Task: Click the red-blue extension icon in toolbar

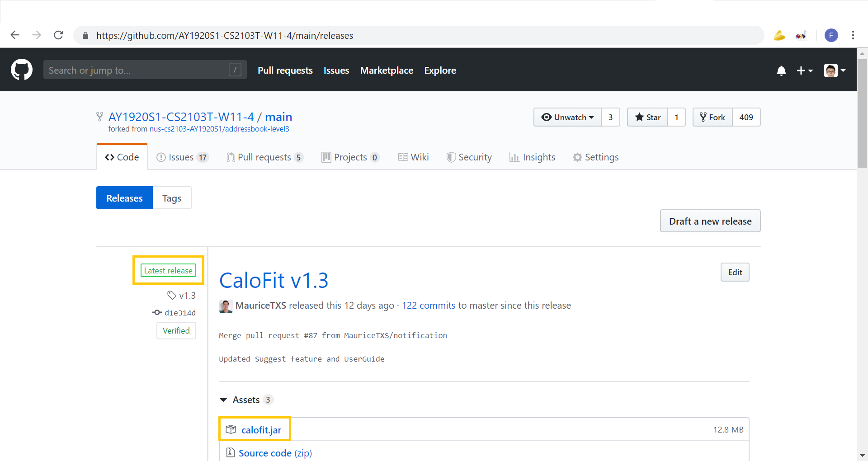Action: point(801,35)
